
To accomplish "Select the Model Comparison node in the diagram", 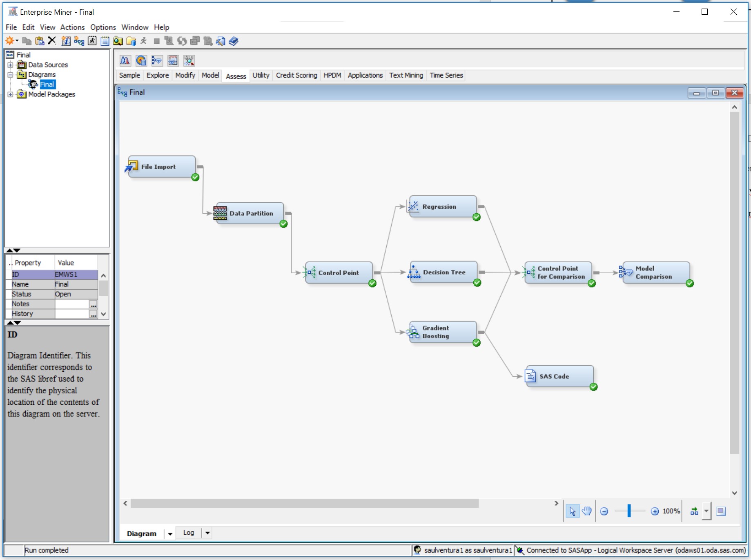I will pos(656,272).
